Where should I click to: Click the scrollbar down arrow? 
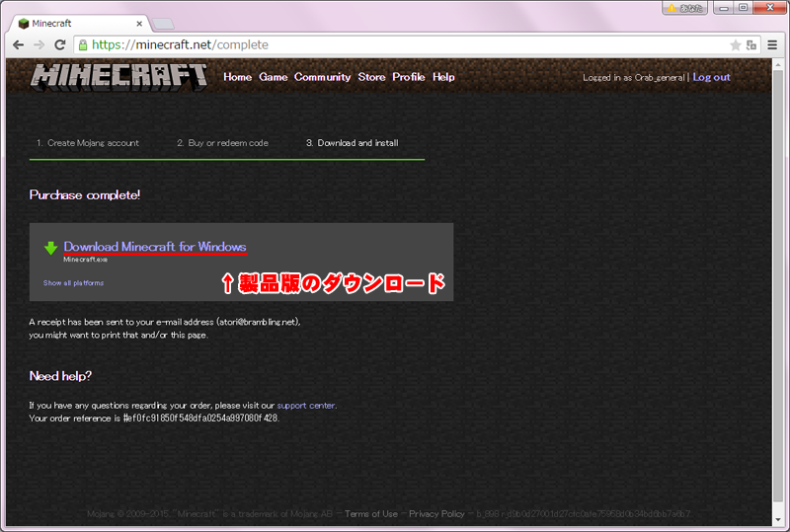click(x=777, y=520)
